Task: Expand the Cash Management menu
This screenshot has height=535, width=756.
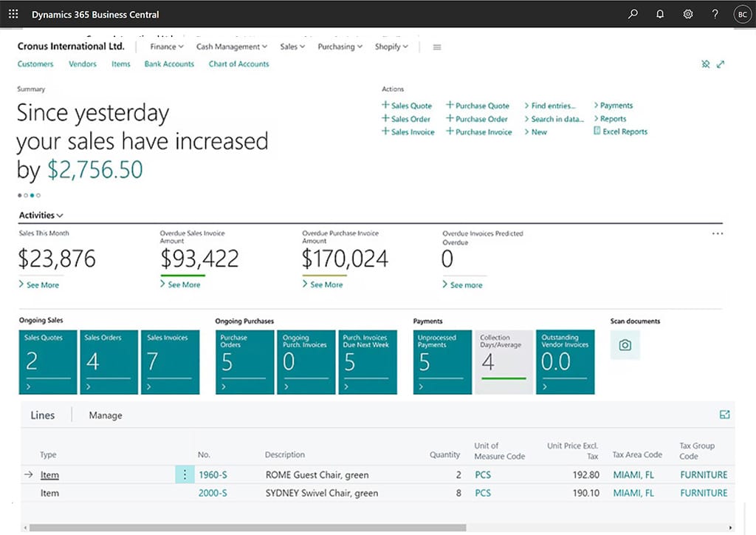Action: point(231,47)
